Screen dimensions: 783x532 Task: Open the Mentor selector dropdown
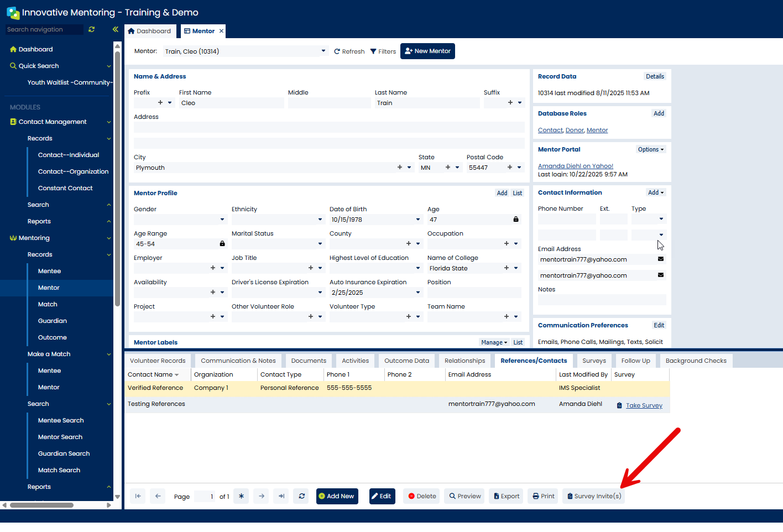coord(323,51)
